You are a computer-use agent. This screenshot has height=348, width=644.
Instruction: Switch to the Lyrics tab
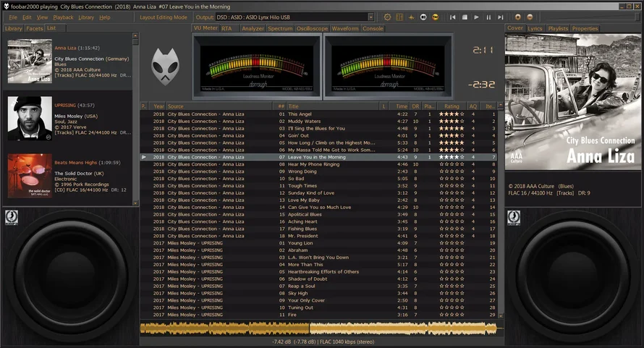(535, 28)
